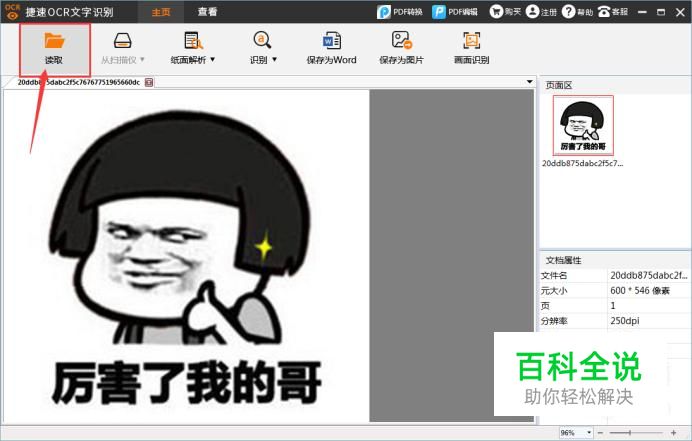Expand the 从扫描仪 dropdown arrow
The height and width of the screenshot is (441, 692).
point(142,59)
